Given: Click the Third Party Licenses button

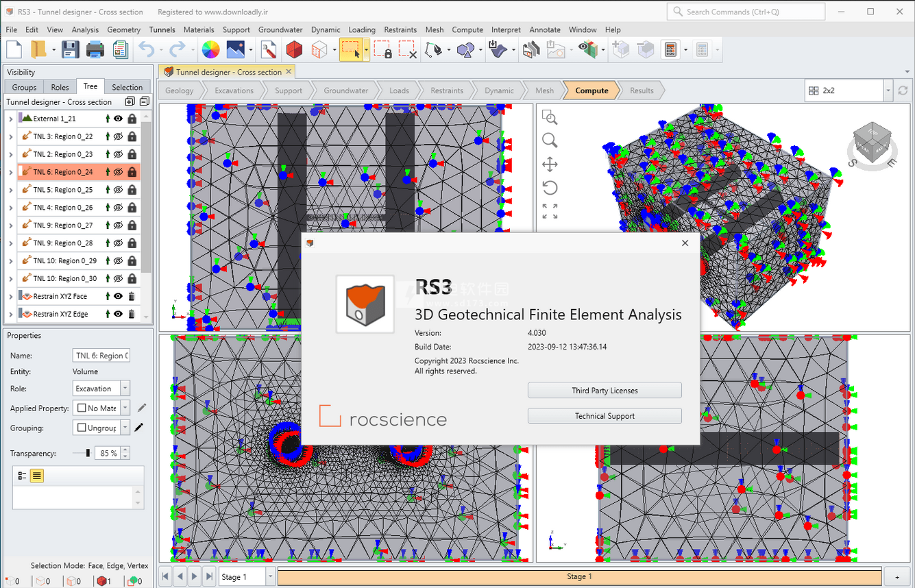Looking at the screenshot, I should (605, 390).
